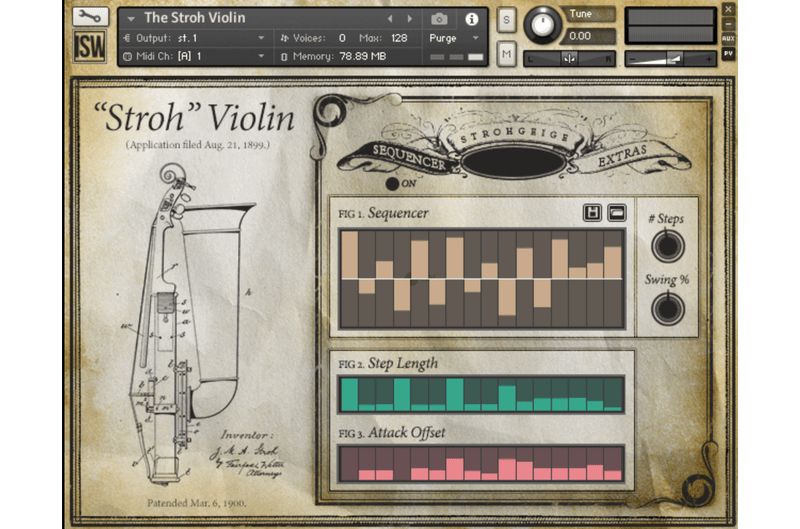This screenshot has height=529, width=800.
Task: Click the Tune knob
Action: (x=542, y=24)
